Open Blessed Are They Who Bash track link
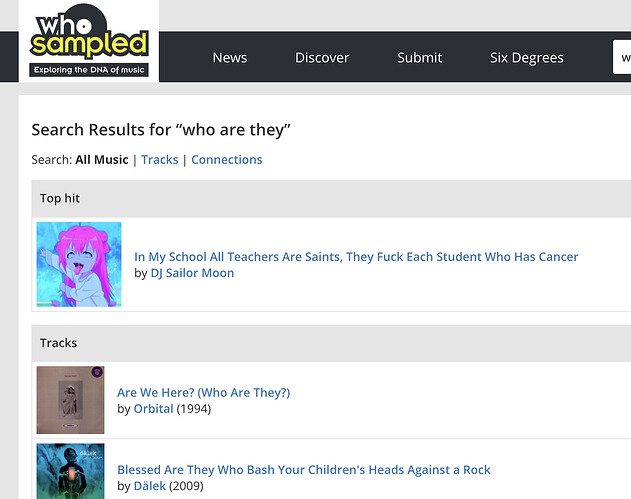631x499 pixels. click(304, 470)
